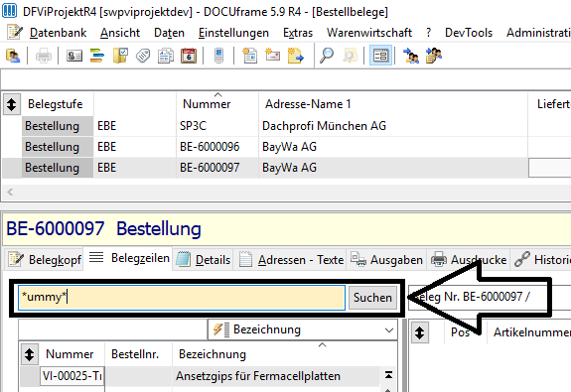Select article VI-00025 row cell
Screen dimensions: 571x392
(x=72, y=376)
